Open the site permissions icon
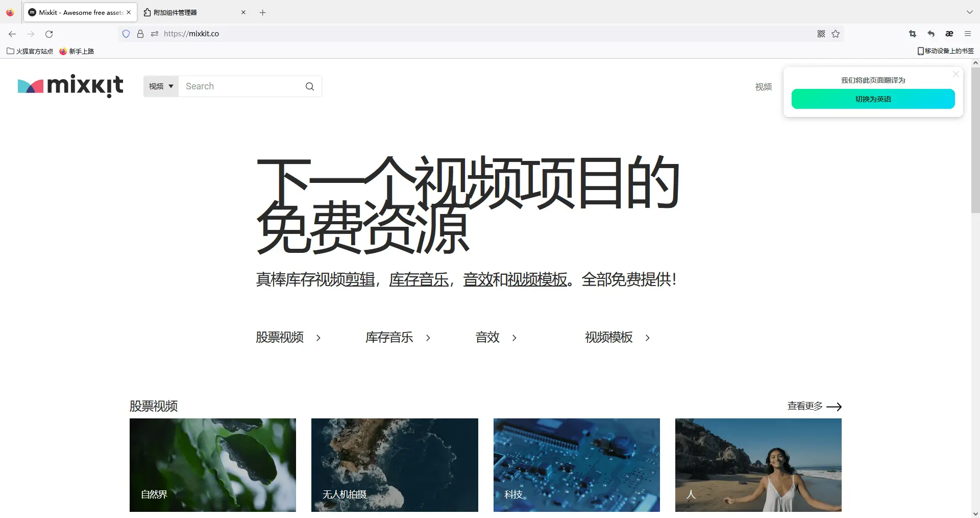Image resolution: width=980 pixels, height=518 pixels. coord(155,34)
